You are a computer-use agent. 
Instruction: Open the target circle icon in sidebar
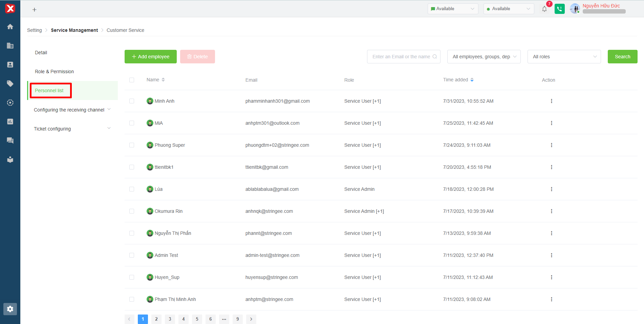coord(10,103)
